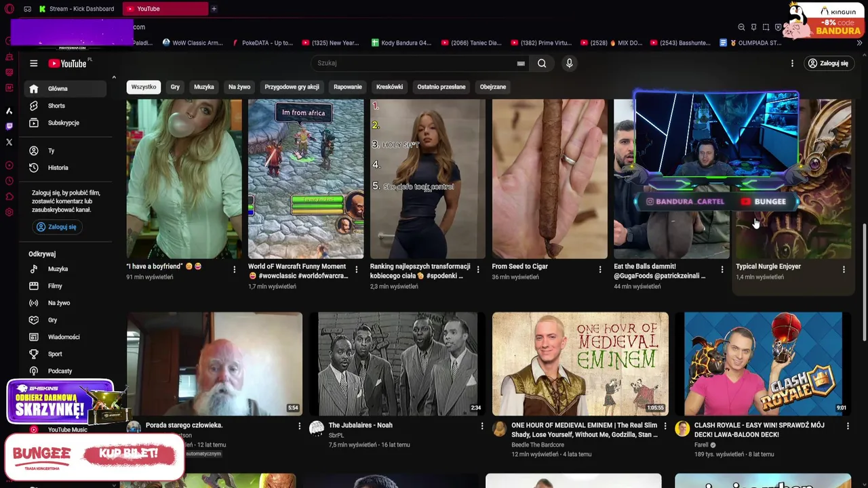This screenshot has height=488, width=868.
Task: Open Kody Bandura G4 bookmark
Action: pyautogui.click(x=401, y=43)
